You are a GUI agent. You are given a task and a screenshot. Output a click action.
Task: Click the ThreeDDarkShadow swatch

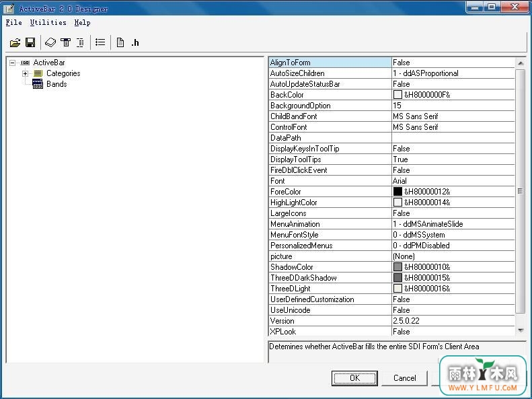click(x=397, y=277)
